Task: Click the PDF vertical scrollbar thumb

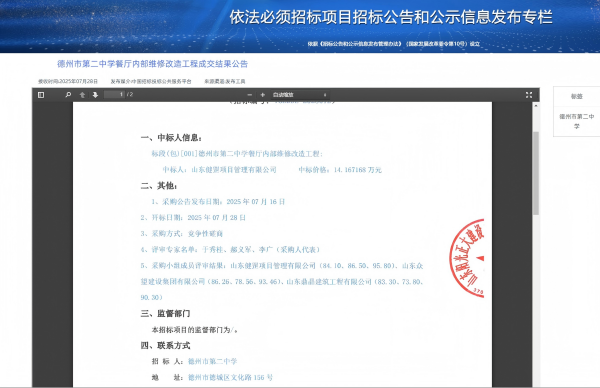Action: tap(536, 173)
